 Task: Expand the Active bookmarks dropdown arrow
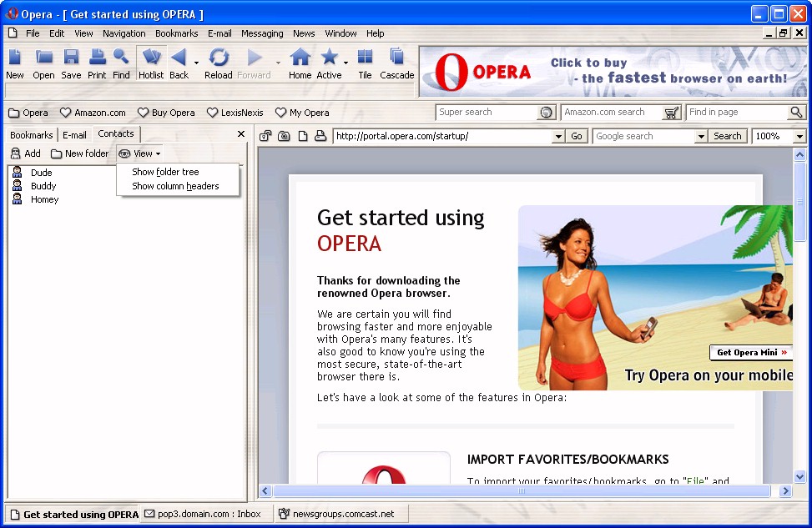(346, 63)
